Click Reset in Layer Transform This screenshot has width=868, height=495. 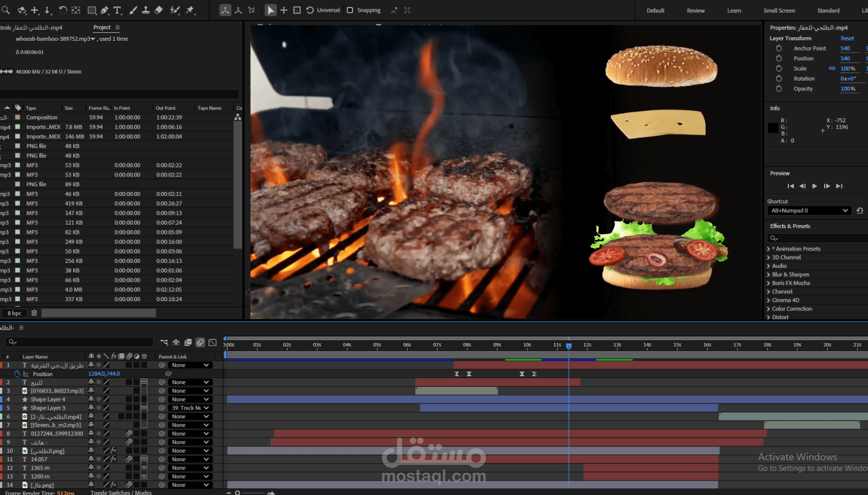click(848, 38)
